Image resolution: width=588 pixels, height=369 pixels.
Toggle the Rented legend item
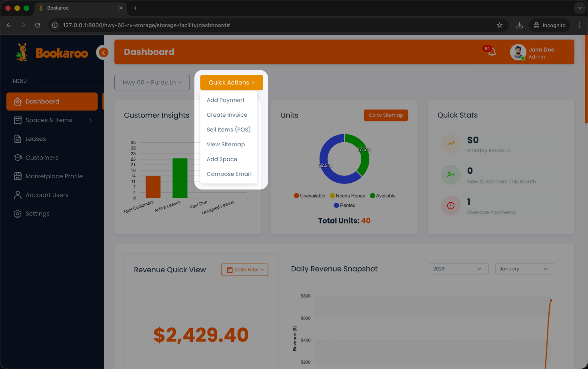[x=344, y=205]
